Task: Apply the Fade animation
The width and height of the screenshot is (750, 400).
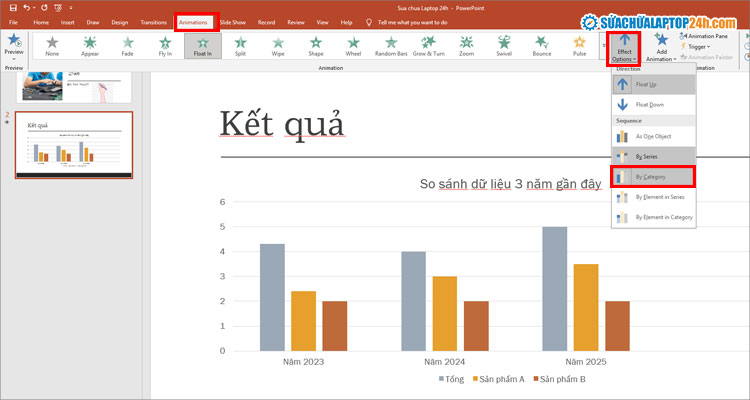Action: coord(127,46)
